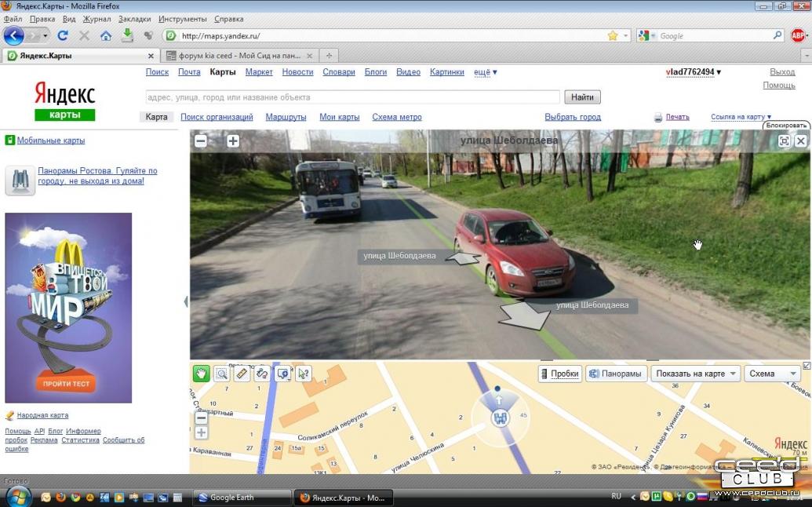
Task: Open the search engine selector dropdown
Action: [646, 36]
